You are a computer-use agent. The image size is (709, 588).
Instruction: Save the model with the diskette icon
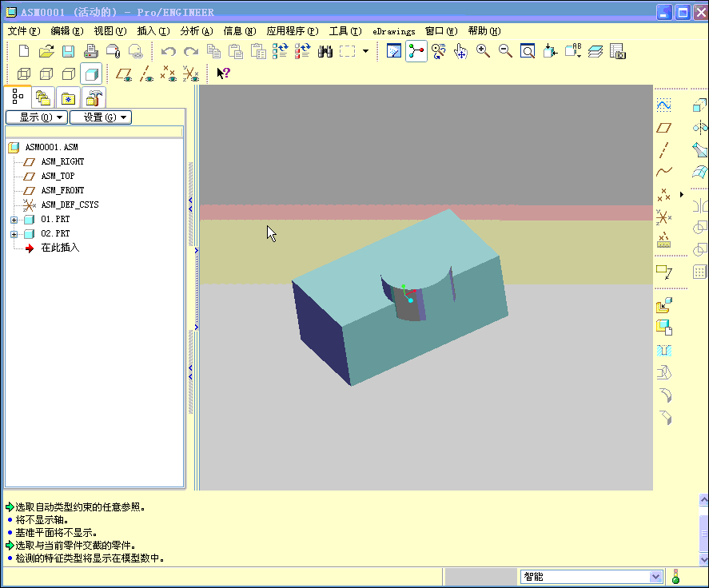[x=68, y=51]
